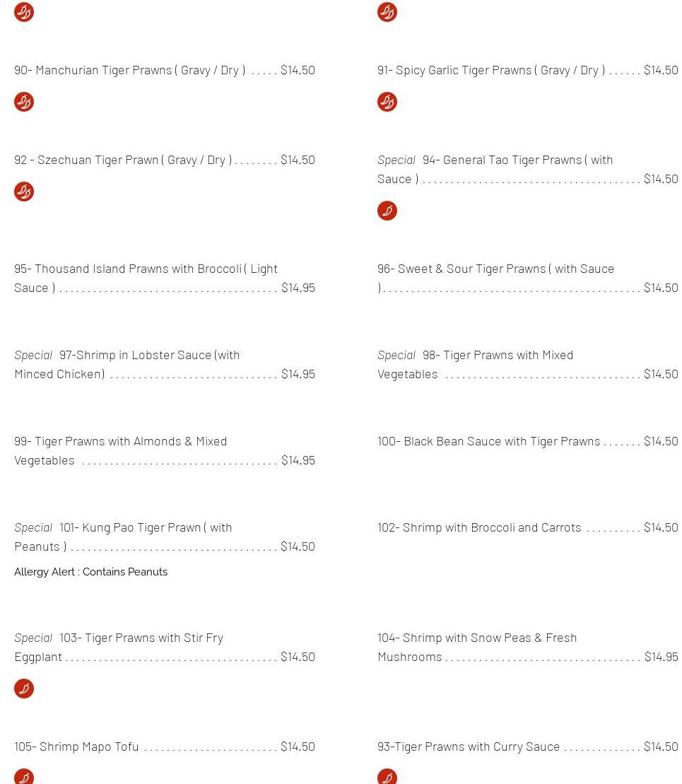Click chili icon under Tiger Prawns Stir Fry Eggplant
The width and height of the screenshot is (682, 784).
(x=24, y=689)
